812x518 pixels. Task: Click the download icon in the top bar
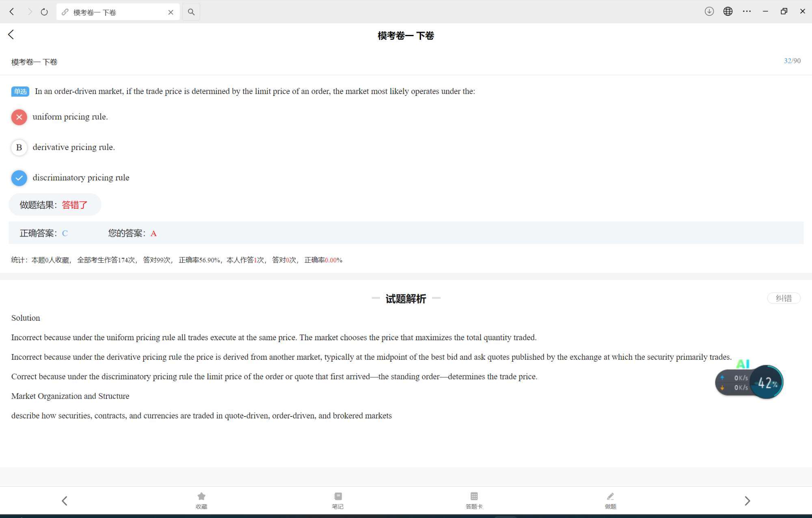click(x=709, y=11)
